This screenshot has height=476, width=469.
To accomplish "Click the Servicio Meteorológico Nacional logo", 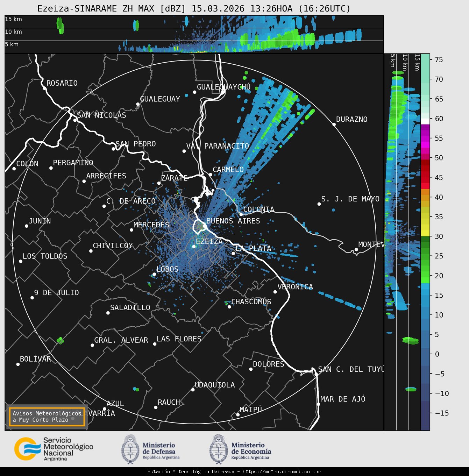I will click(53, 449).
